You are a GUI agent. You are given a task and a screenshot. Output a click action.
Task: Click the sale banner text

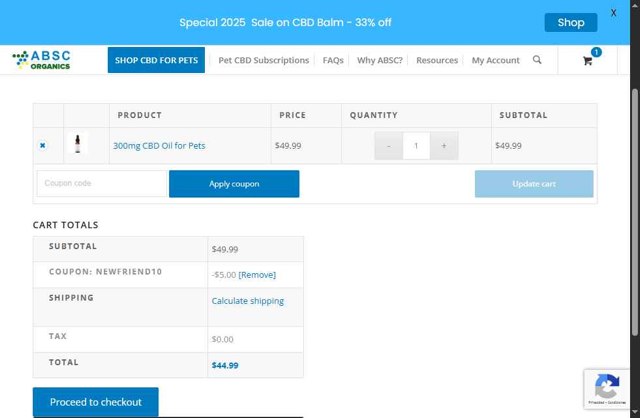point(285,22)
